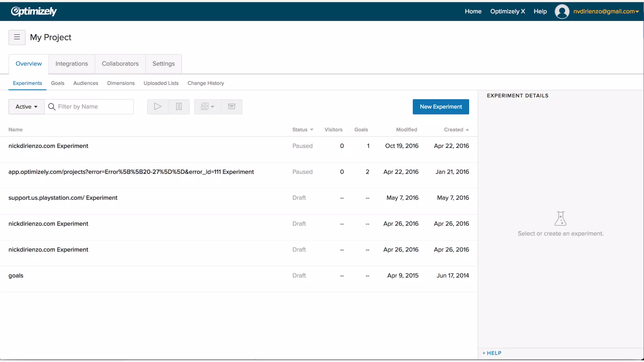Click the archive experiment icon
This screenshot has height=362, width=644.
click(232, 107)
